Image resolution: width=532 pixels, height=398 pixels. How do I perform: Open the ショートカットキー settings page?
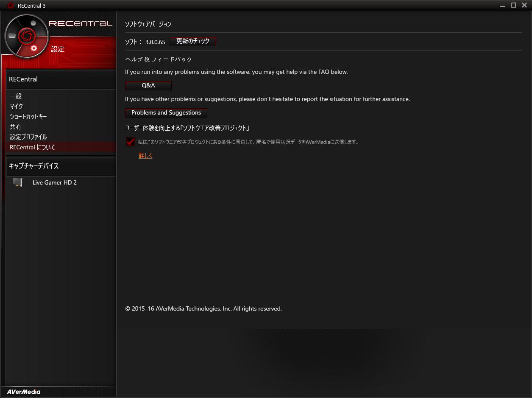pyautogui.click(x=28, y=117)
